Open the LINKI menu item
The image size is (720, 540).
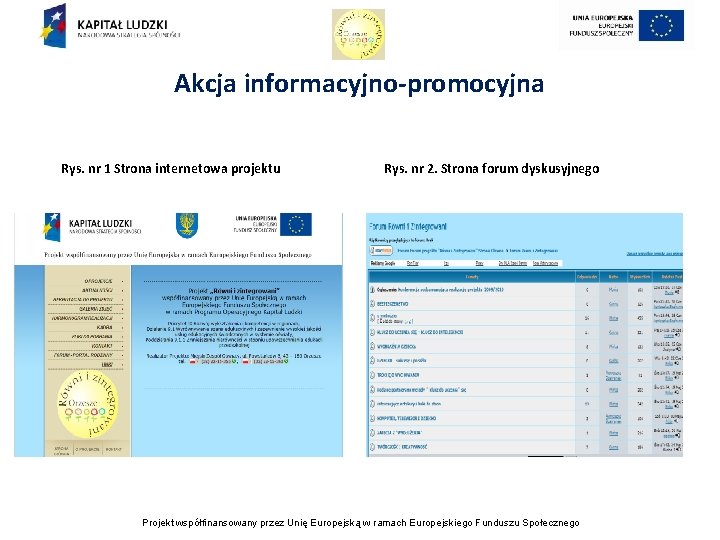point(107,364)
